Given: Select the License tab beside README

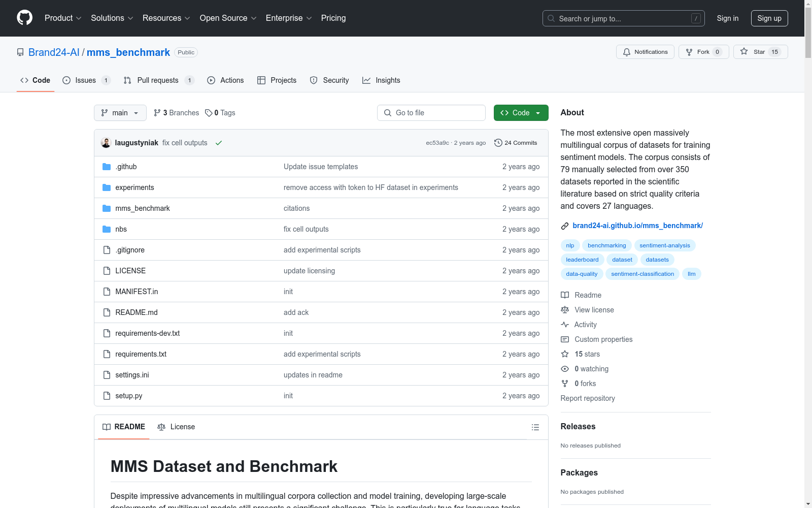Looking at the screenshot, I should pyautogui.click(x=176, y=427).
